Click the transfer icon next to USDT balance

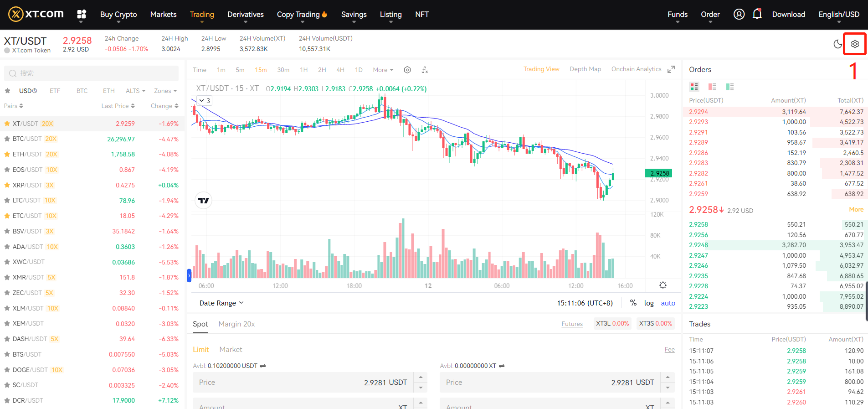point(263,366)
